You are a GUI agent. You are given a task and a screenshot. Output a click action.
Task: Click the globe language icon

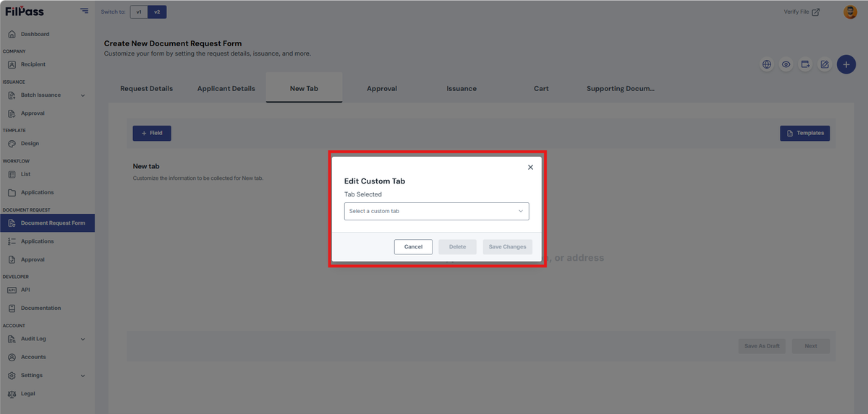click(x=767, y=64)
